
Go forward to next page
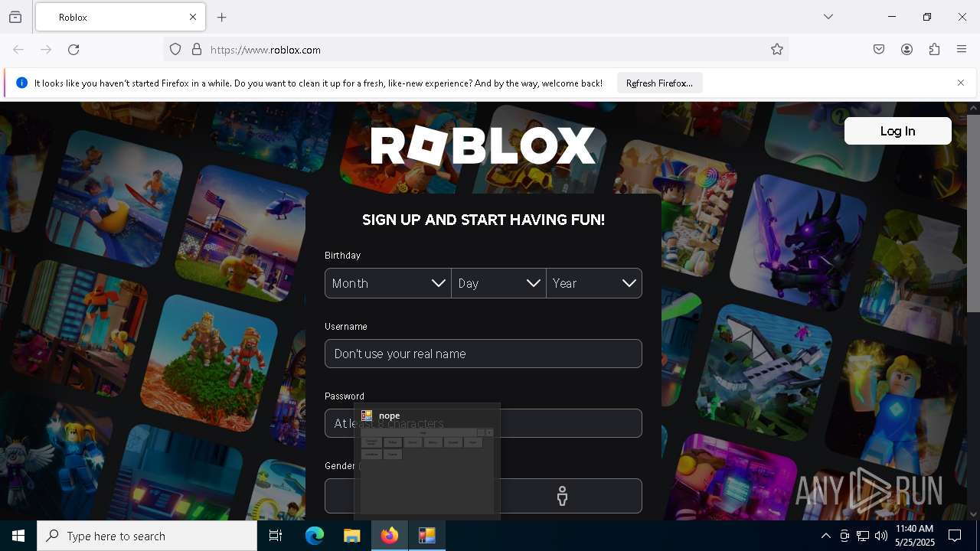pos(46,50)
